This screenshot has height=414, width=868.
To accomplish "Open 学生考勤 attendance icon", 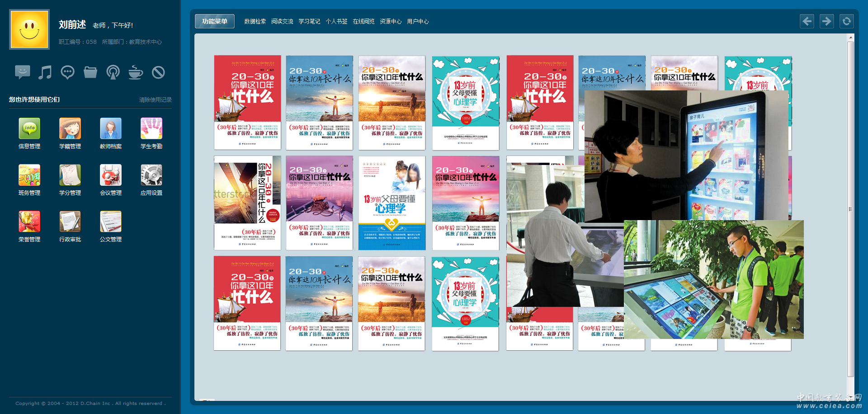I will 151,129.
